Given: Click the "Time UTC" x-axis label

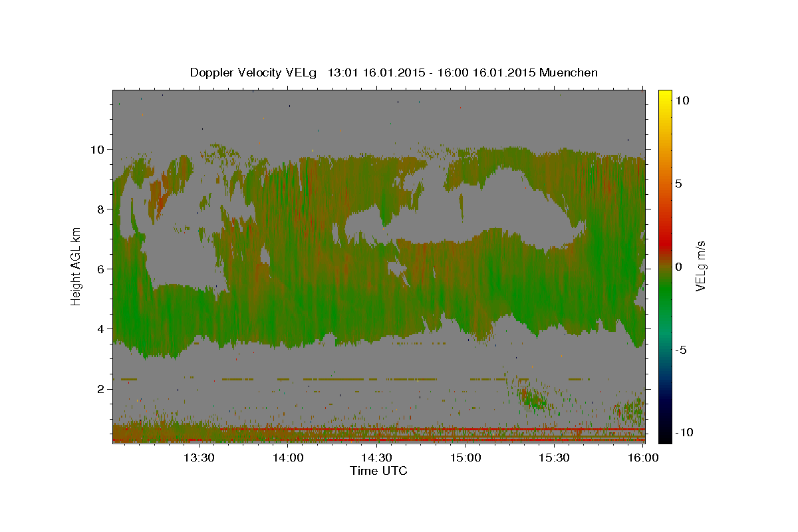Looking at the screenshot, I should 378,471.
